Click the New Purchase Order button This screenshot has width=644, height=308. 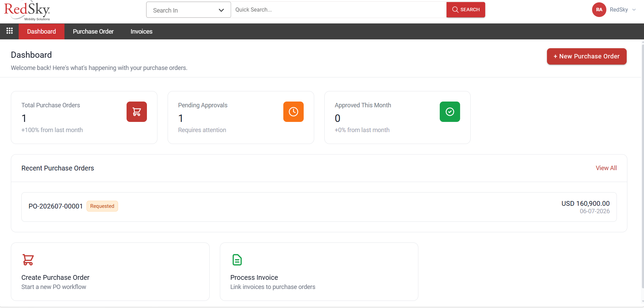pyautogui.click(x=587, y=56)
